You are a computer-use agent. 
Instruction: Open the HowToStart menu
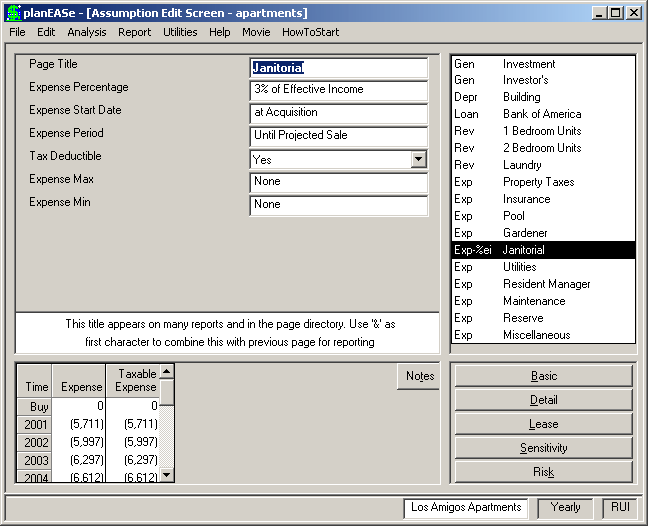tap(310, 32)
